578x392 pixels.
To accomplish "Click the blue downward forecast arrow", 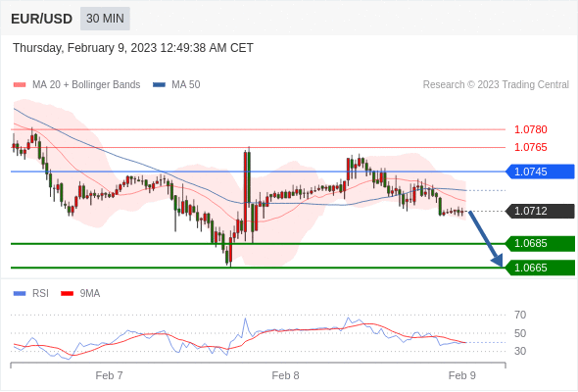I will point(486,238).
